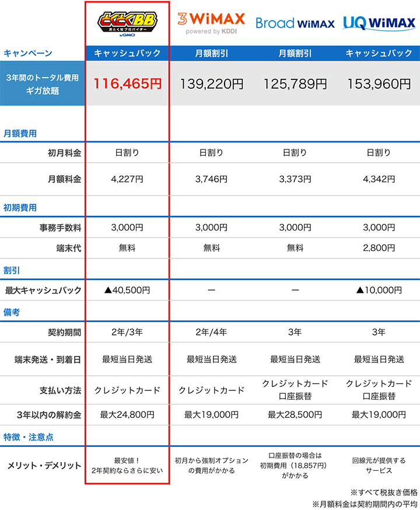This screenshot has height=510, width=420.
Task: Click the 3年間のトータル費用 ギガ放題 label
Action: click(x=42, y=84)
